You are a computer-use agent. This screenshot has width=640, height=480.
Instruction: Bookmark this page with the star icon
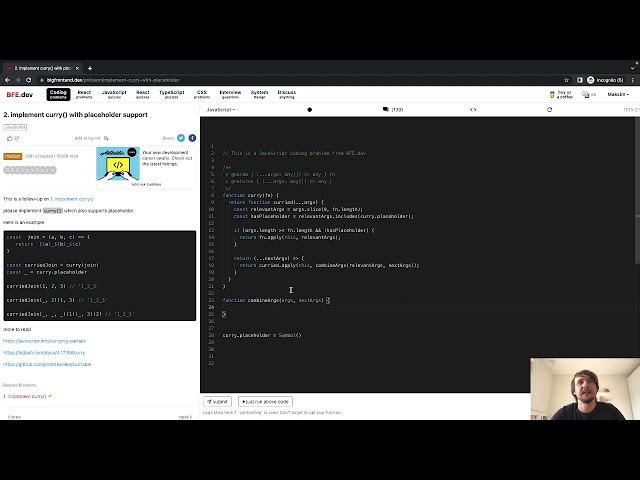click(566, 80)
